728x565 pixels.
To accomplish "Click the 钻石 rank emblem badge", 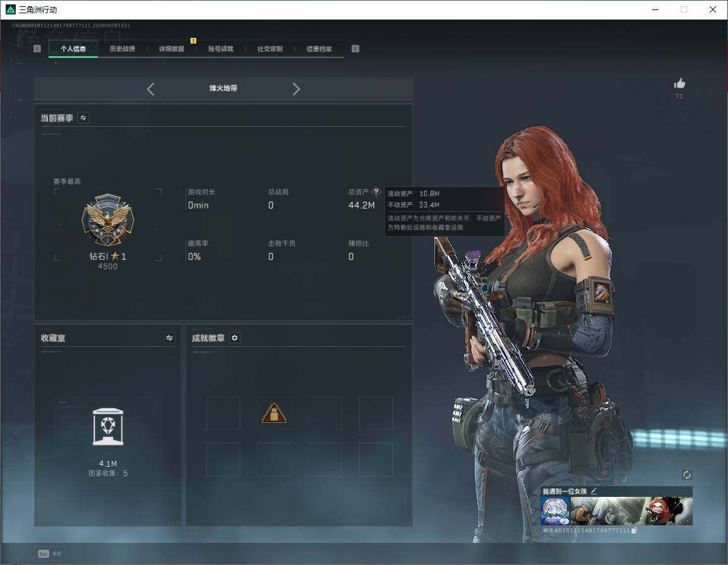I will click(x=108, y=219).
